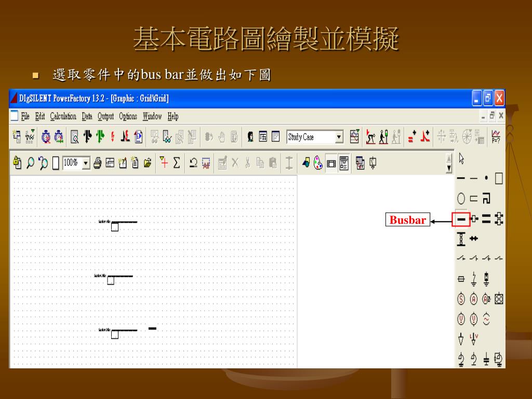The image size is (532, 399).
Task: Click the P=? curve input icon
Action: point(496,137)
